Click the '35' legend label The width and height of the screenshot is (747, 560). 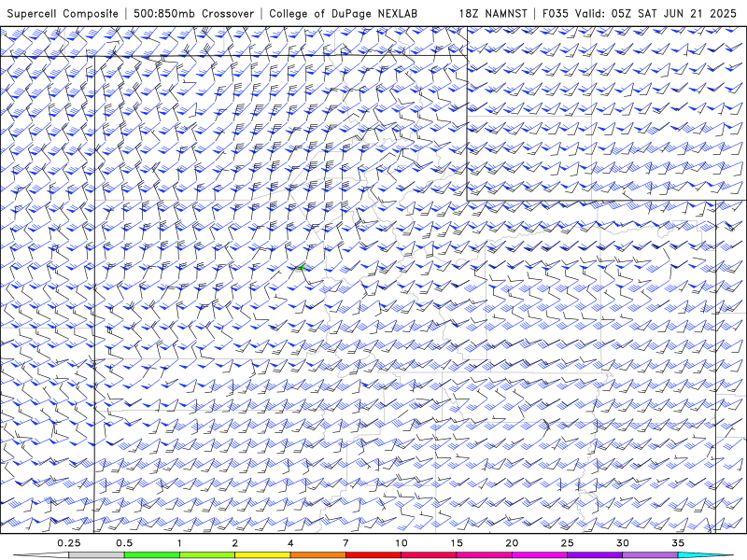click(x=678, y=543)
